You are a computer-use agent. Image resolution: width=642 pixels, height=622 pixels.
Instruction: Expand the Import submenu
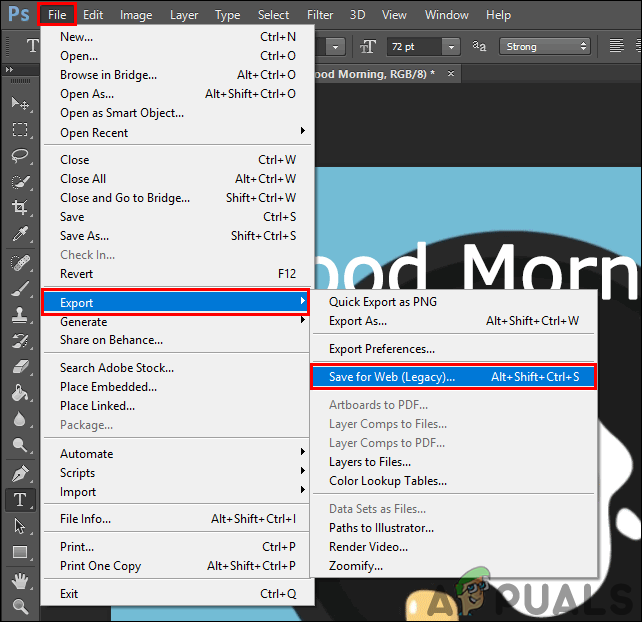point(177,492)
